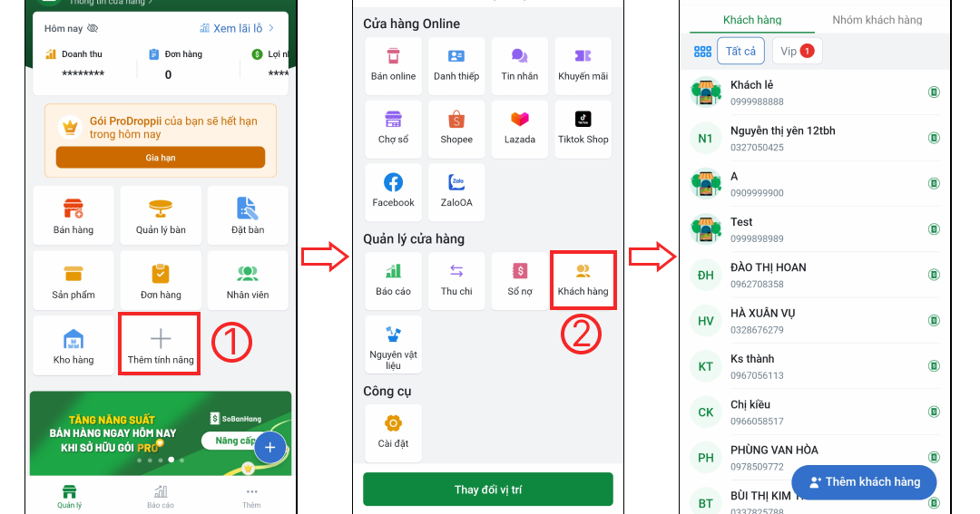
Task: Open the Tiktok Shop integration
Action: 583,129
